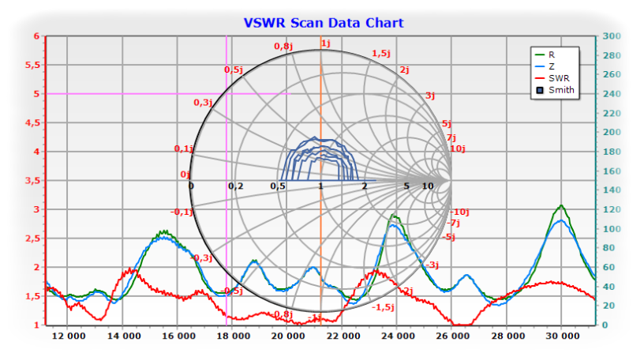Click the Smith chart reactance label '-3j'
Screen dimensions: 644x357
pos(432,265)
